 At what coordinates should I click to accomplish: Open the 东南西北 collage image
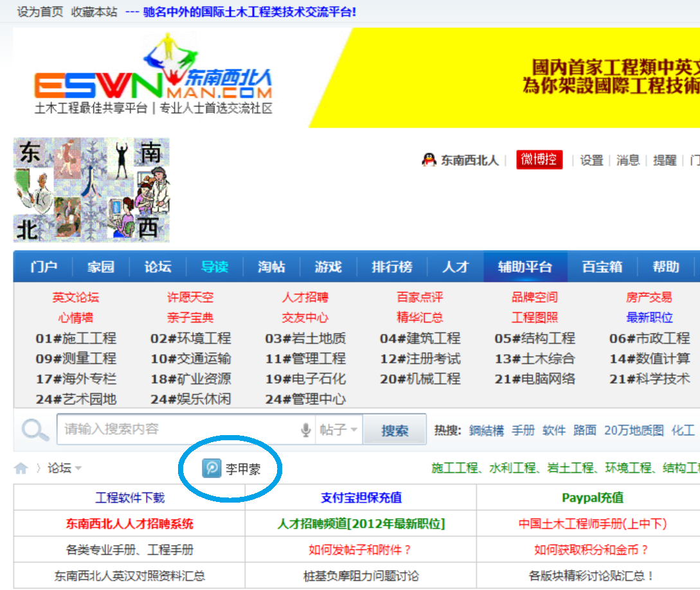point(91,190)
